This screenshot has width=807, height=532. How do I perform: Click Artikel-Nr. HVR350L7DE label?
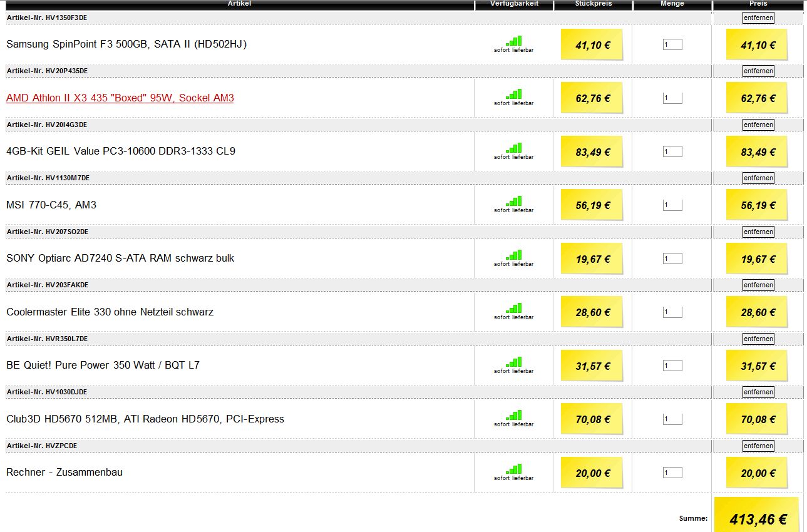pyautogui.click(x=47, y=339)
